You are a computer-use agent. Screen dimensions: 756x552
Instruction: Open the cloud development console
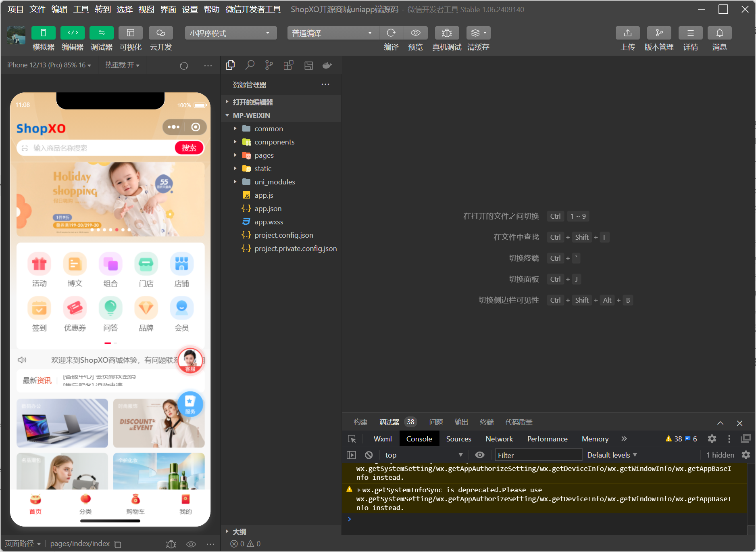(x=161, y=33)
